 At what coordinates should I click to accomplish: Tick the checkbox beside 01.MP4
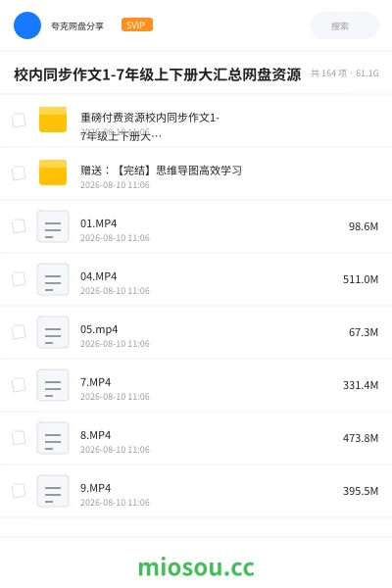click(x=19, y=226)
